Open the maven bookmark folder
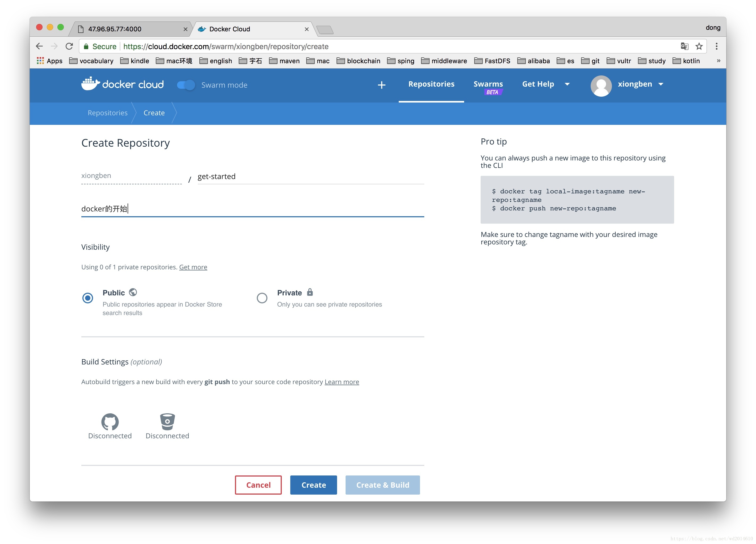Viewport: 756px width, 544px height. (x=284, y=61)
